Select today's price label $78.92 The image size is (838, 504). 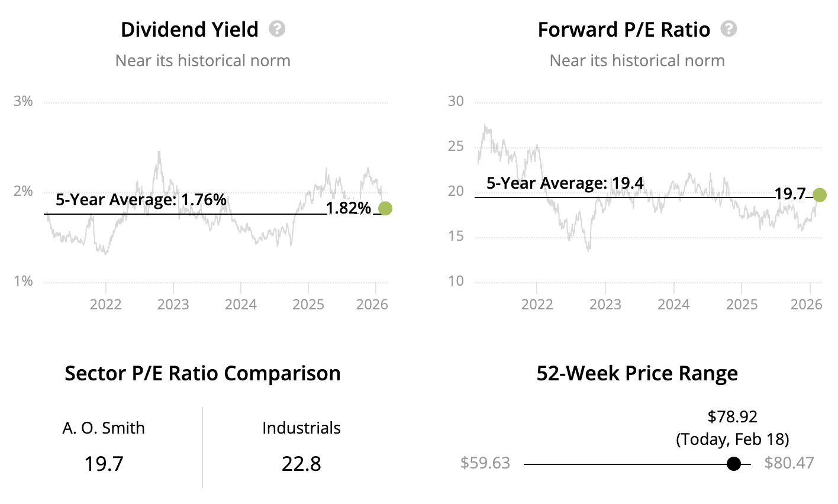pyautogui.click(x=733, y=416)
